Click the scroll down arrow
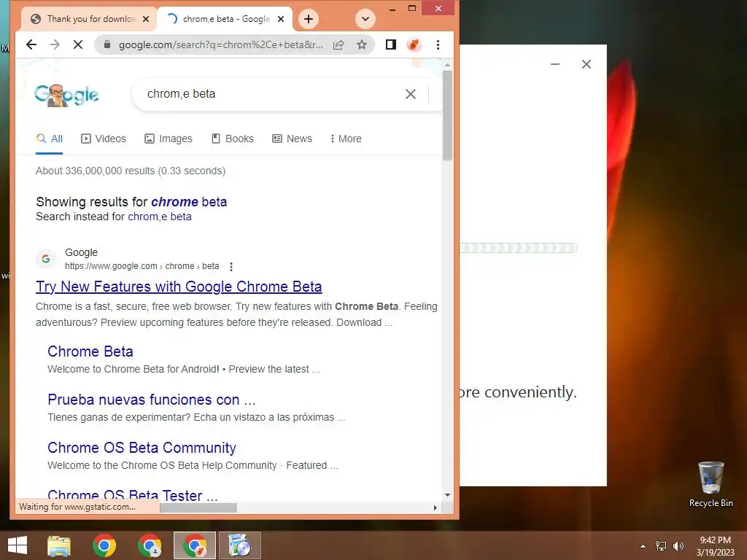Viewport: 747px width, 560px height. click(x=447, y=495)
